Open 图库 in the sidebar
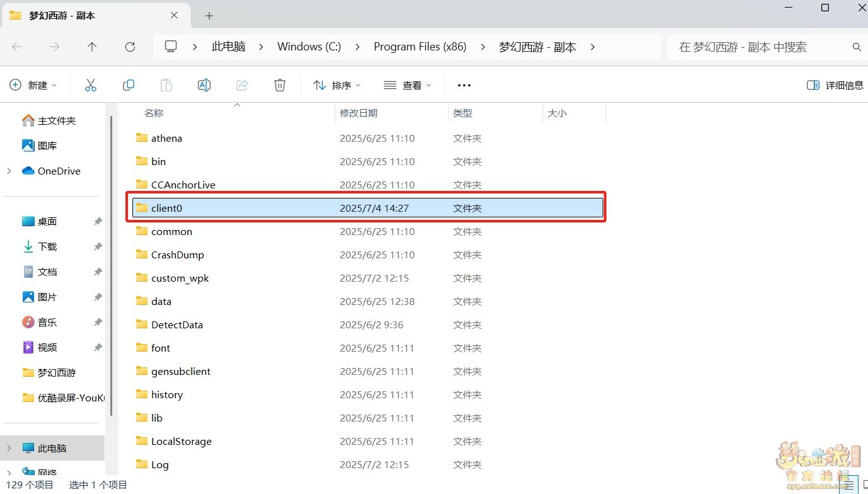Image resolution: width=868 pixels, height=494 pixels. point(40,146)
